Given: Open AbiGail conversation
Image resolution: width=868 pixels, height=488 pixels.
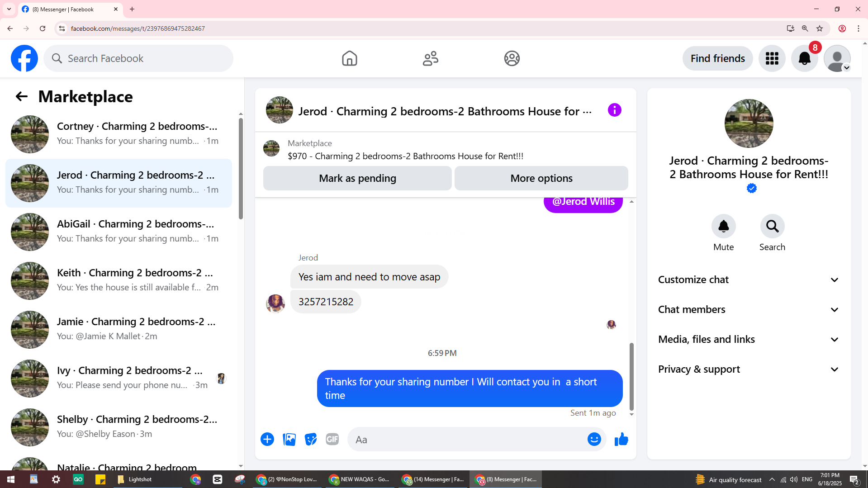Looking at the screenshot, I should (119, 232).
